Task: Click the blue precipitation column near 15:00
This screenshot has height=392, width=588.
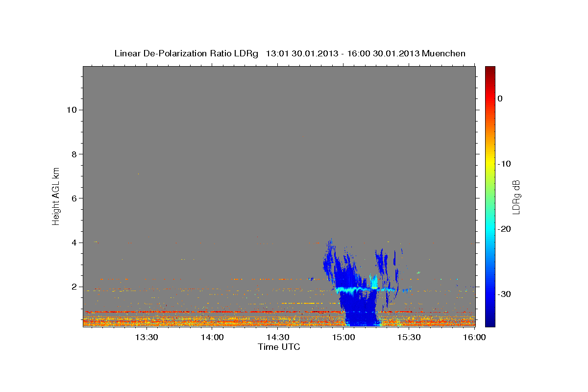Action: 360,309
